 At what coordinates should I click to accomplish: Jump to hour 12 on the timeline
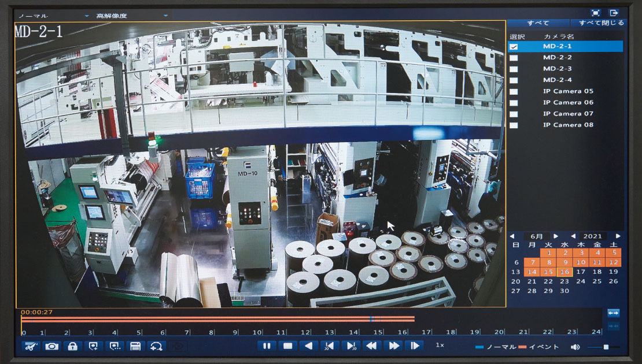click(305, 332)
